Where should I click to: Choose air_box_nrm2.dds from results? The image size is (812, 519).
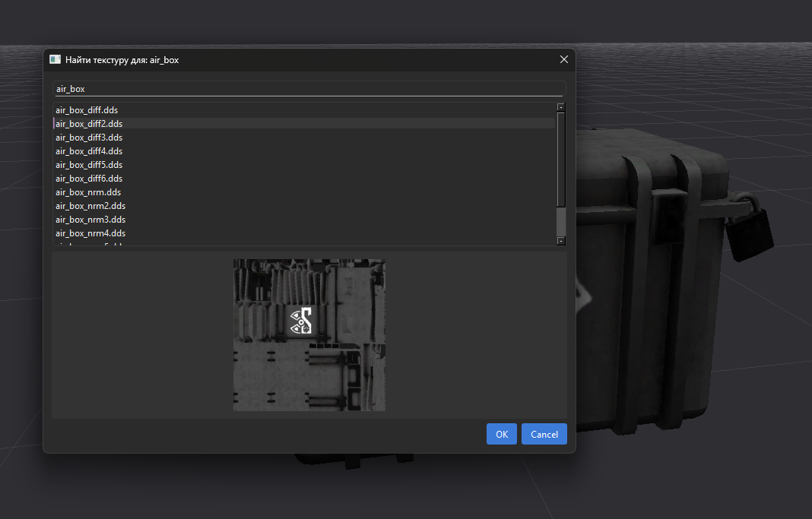coord(90,206)
